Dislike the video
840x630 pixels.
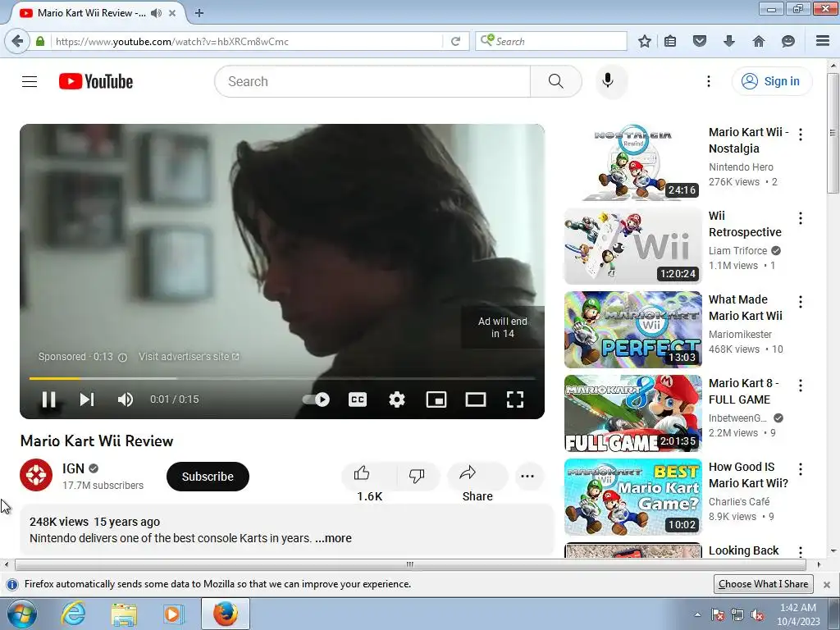tap(417, 475)
